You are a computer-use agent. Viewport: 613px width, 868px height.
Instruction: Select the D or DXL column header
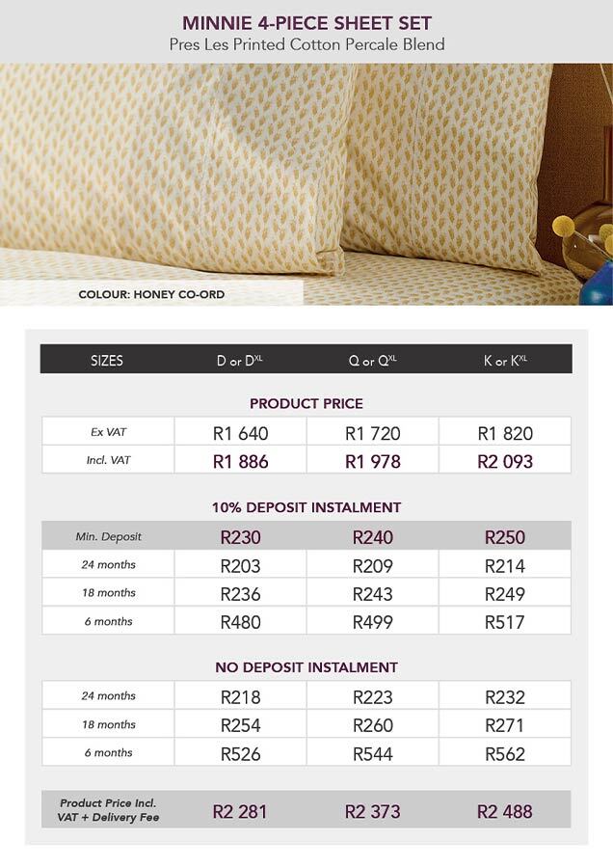(x=240, y=361)
